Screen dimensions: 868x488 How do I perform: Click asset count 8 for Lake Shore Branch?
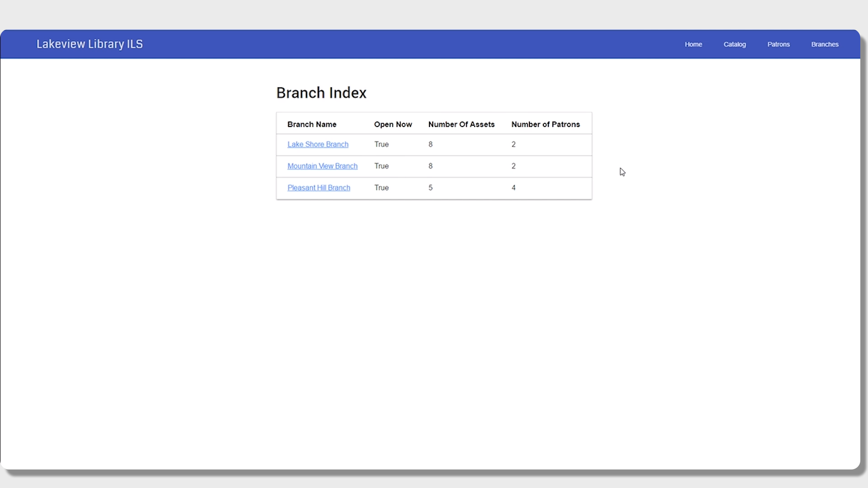(x=430, y=144)
